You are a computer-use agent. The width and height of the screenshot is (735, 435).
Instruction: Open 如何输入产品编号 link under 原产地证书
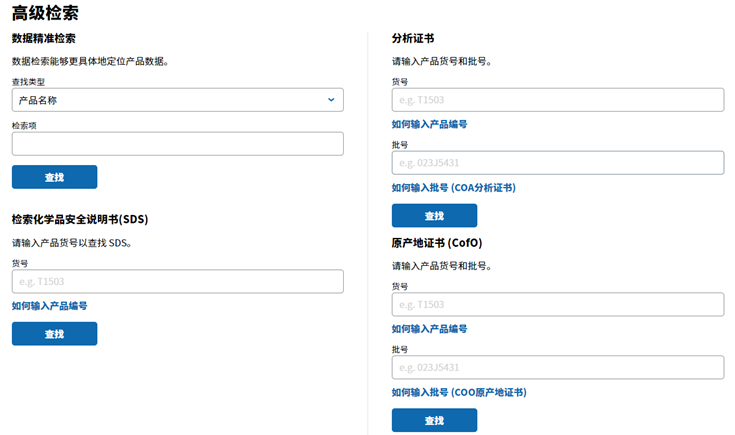(429, 329)
